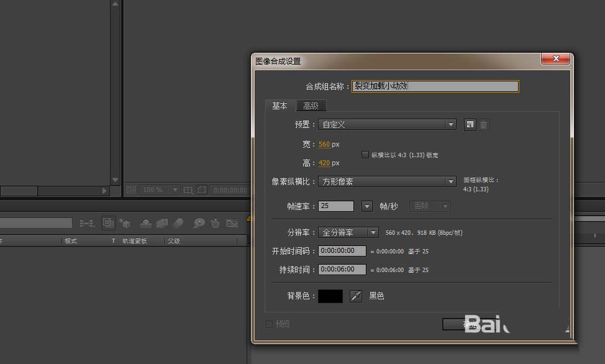Image resolution: width=605 pixels, height=364 pixels.
Task: Click the 确定 confirm button
Action: (x=470, y=324)
